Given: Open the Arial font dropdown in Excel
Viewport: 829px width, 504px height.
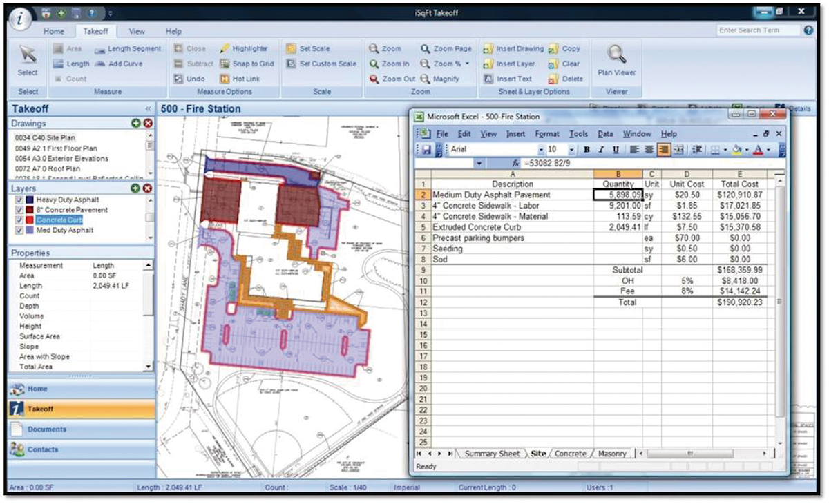Looking at the screenshot, I should point(542,149).
